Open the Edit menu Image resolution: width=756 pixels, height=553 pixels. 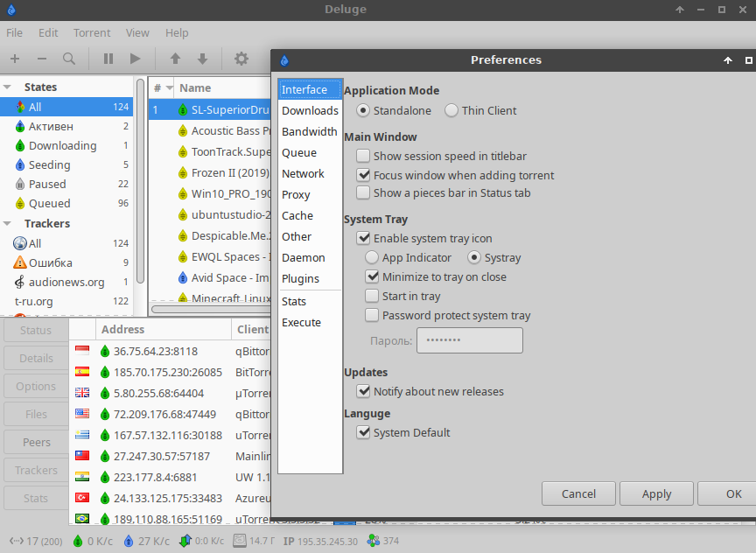[x=48, y=32]
